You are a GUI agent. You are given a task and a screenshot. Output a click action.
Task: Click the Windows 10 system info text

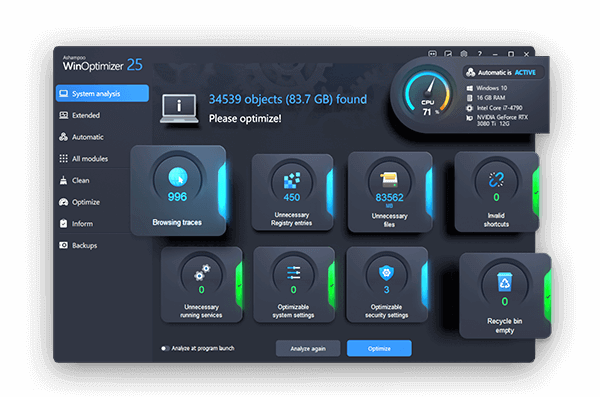492,88
